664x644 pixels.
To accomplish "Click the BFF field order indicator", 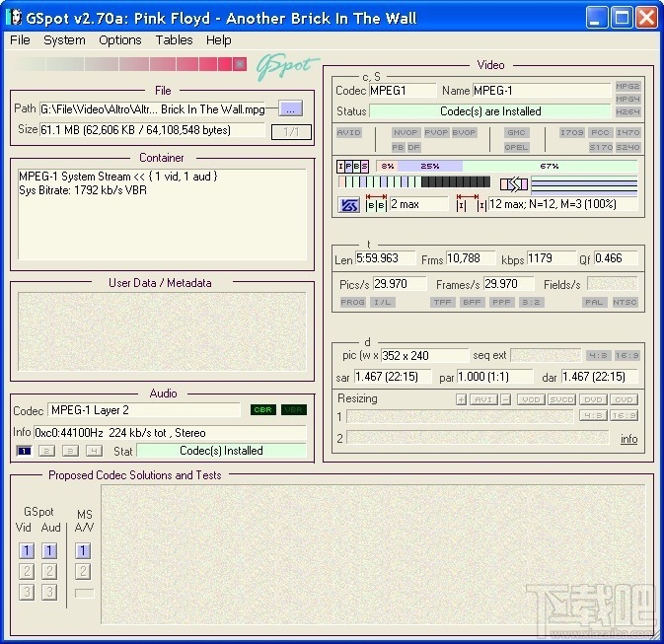I will 472,303.
